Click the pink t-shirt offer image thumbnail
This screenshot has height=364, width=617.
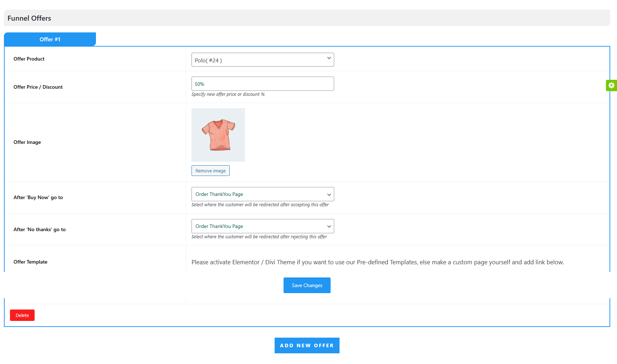(x=218, y=135)
